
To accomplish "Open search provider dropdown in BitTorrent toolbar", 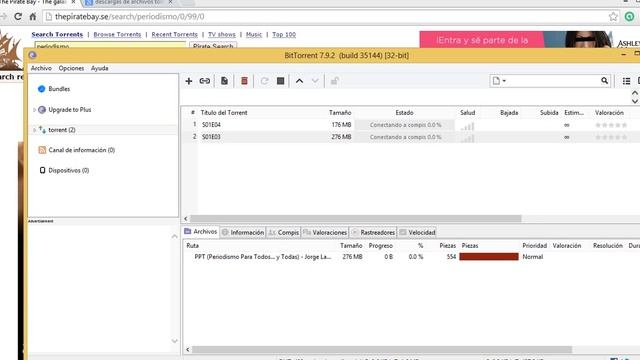I will coord(499,81).
